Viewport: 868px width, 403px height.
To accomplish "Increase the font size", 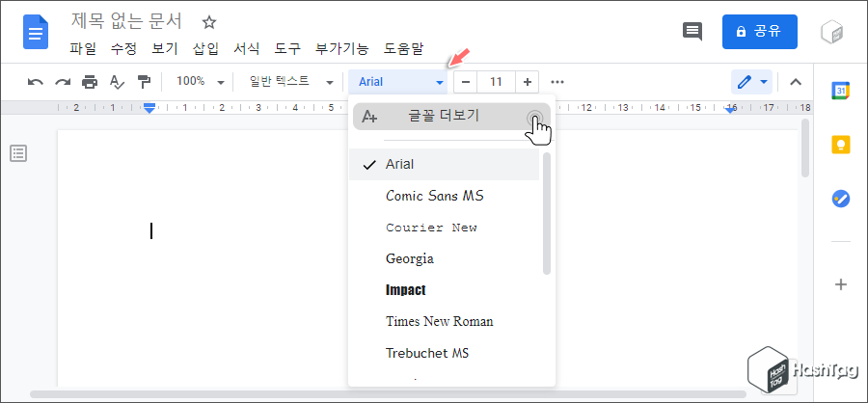I will 527,82.
